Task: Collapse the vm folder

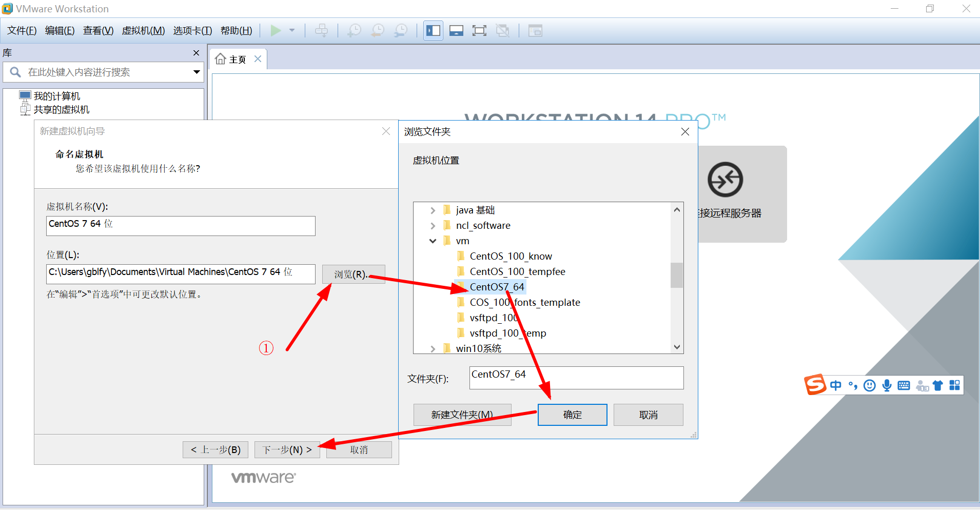Action: (x=433, y=241)
